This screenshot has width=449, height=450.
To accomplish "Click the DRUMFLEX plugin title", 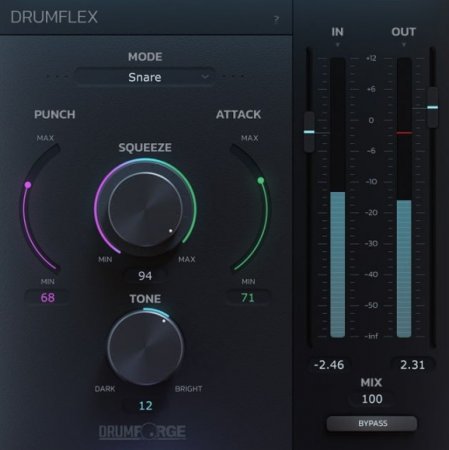I will (54, 17).
